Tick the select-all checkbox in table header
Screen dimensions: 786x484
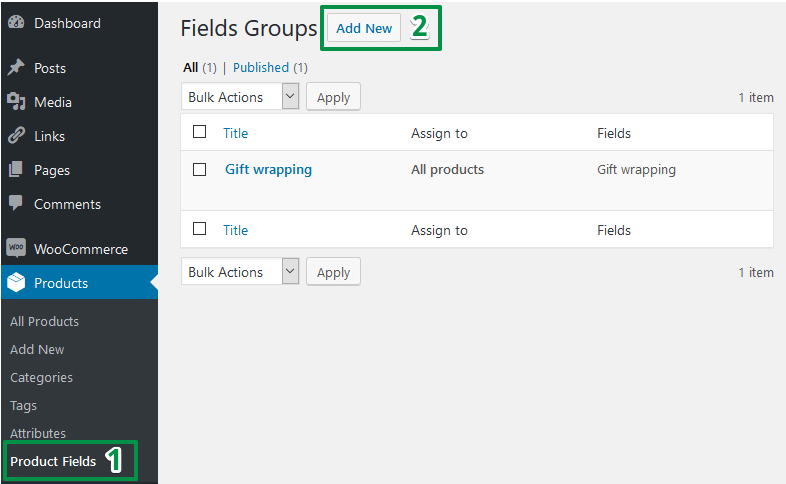[200, 132]
